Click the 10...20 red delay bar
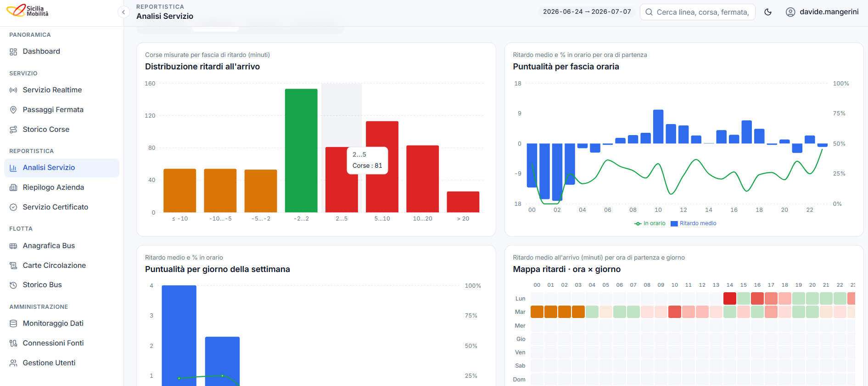This screenshot has height=386, width=868. (x=423, y=179)
